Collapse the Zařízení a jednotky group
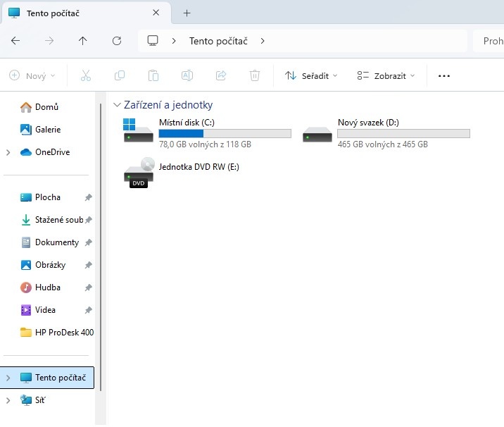Screen dimensions: 504x427 click(x=117, y=105)
